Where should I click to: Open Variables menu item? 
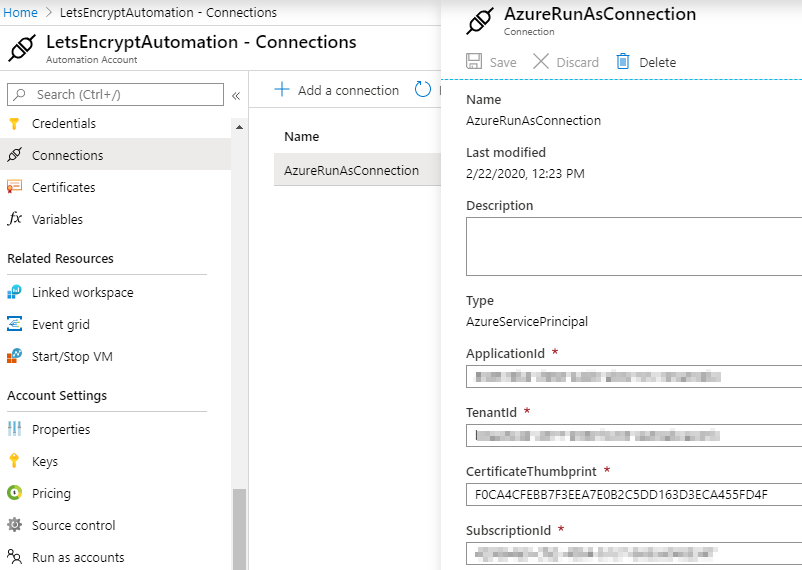pyautogui.click(x=57, y=219)
